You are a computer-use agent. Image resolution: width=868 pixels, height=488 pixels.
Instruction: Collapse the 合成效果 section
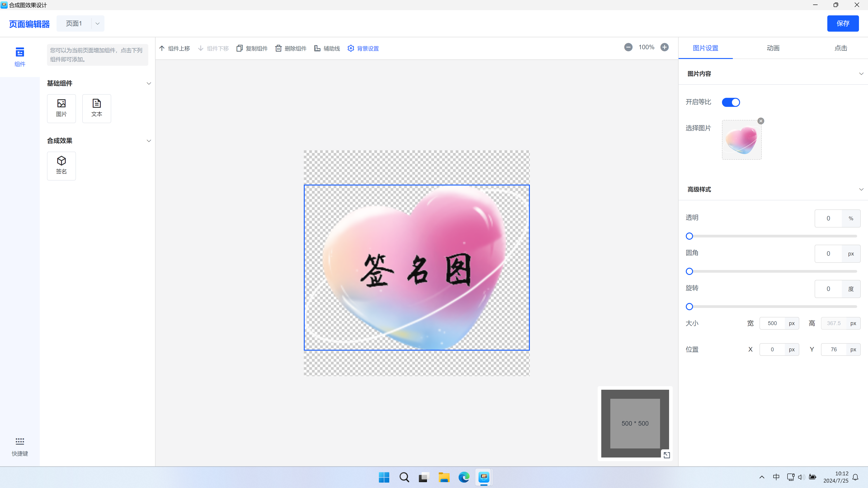click(149, 141)
